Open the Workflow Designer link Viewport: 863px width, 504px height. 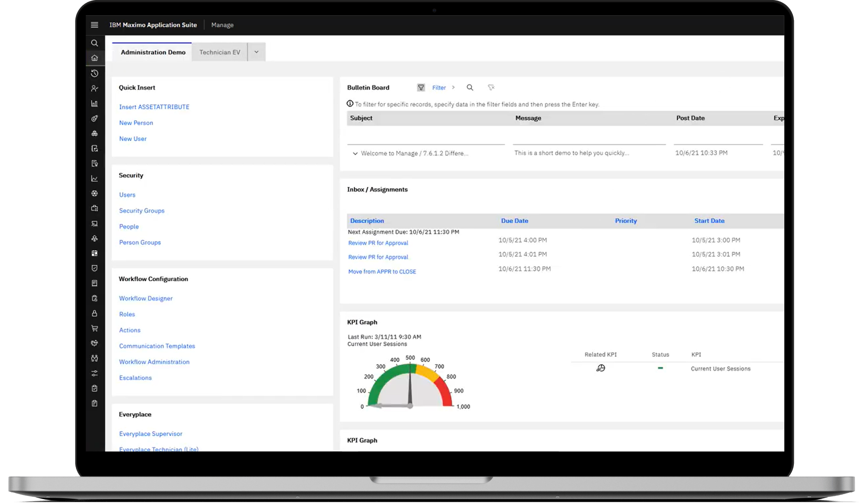[x=146, y=298]
